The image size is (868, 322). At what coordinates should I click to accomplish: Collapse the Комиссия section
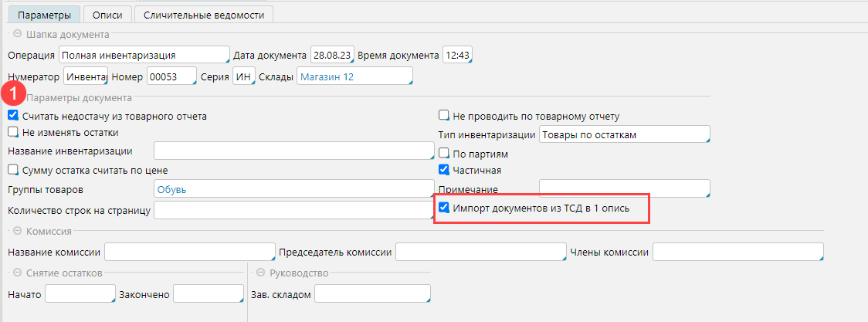click(x=16, y=230)
